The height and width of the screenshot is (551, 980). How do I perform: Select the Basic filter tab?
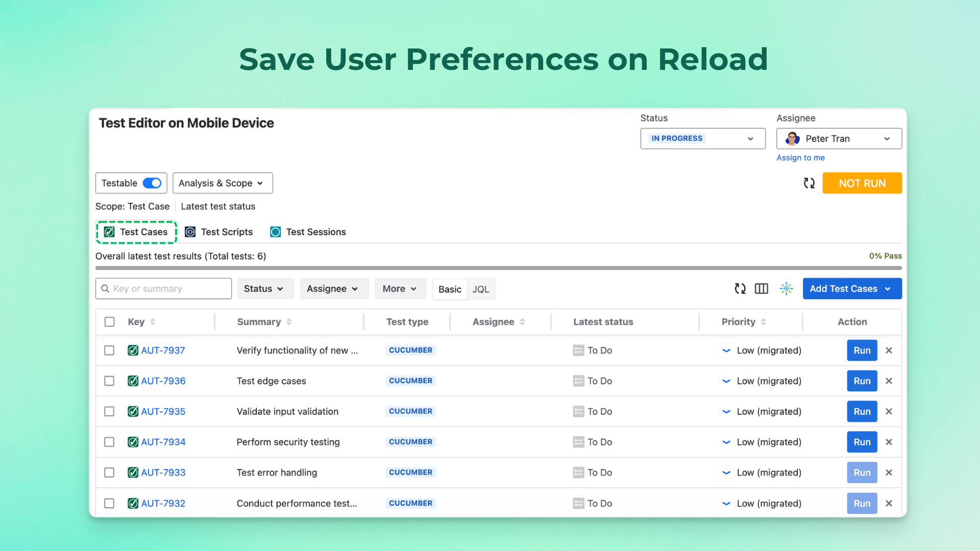click(449, 289)
